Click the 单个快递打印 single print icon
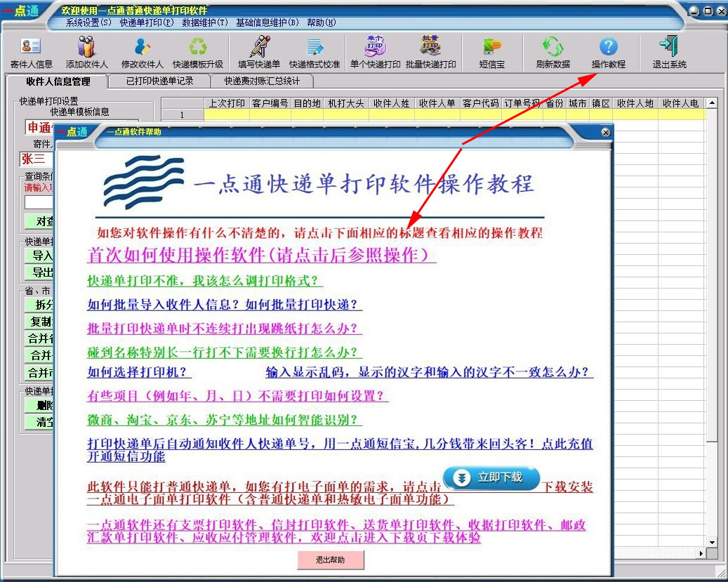728x582 pixels. [374, 52]
